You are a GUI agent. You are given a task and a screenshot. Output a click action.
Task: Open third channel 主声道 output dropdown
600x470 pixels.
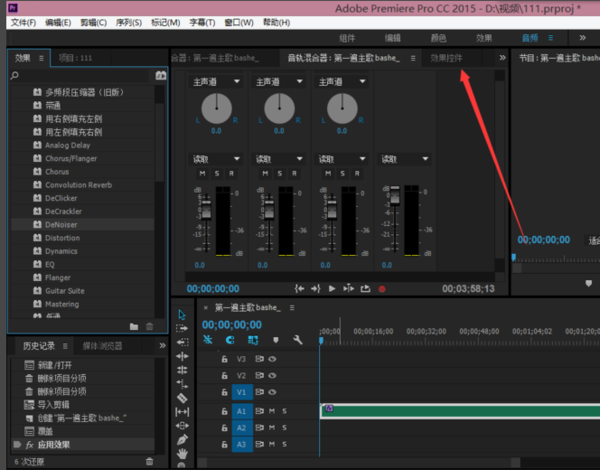point(341,82)
